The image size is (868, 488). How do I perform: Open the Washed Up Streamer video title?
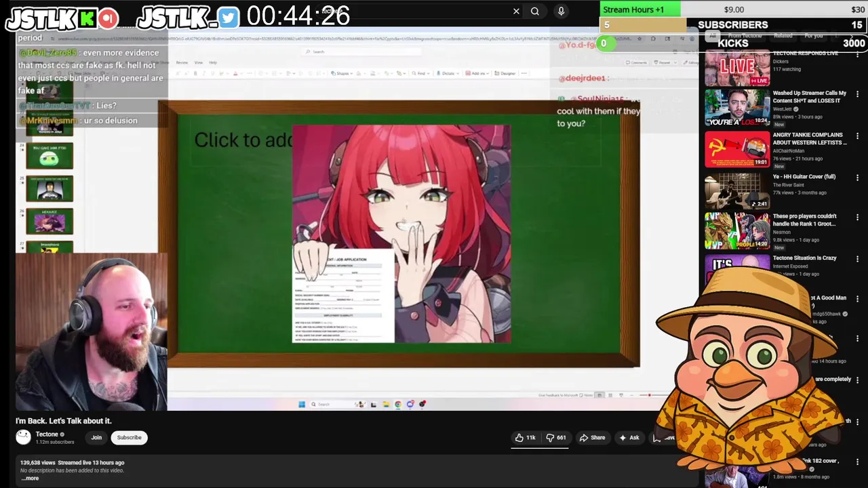pyautogui.click(x=810, y=97)
